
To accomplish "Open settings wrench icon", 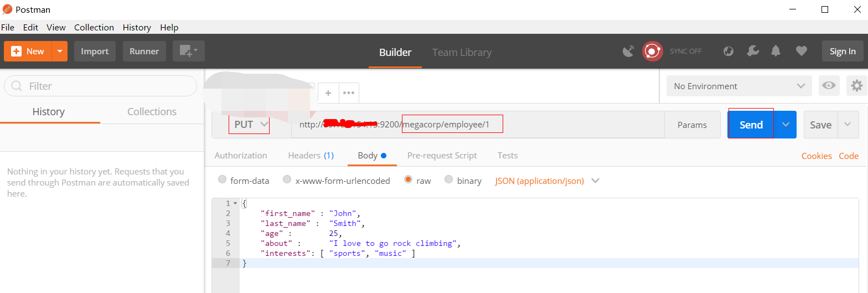I will 752,52.
